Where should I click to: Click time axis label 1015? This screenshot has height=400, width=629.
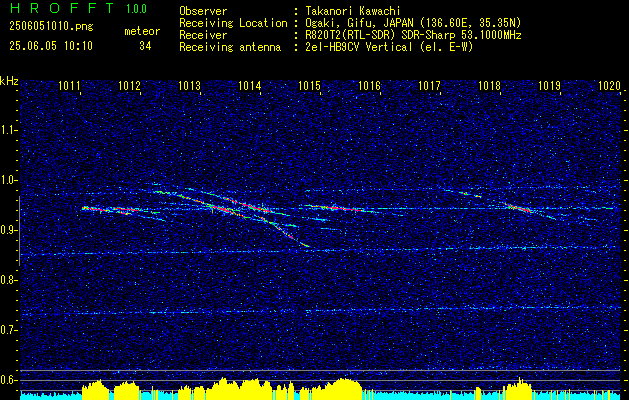(x=310, y=85)
